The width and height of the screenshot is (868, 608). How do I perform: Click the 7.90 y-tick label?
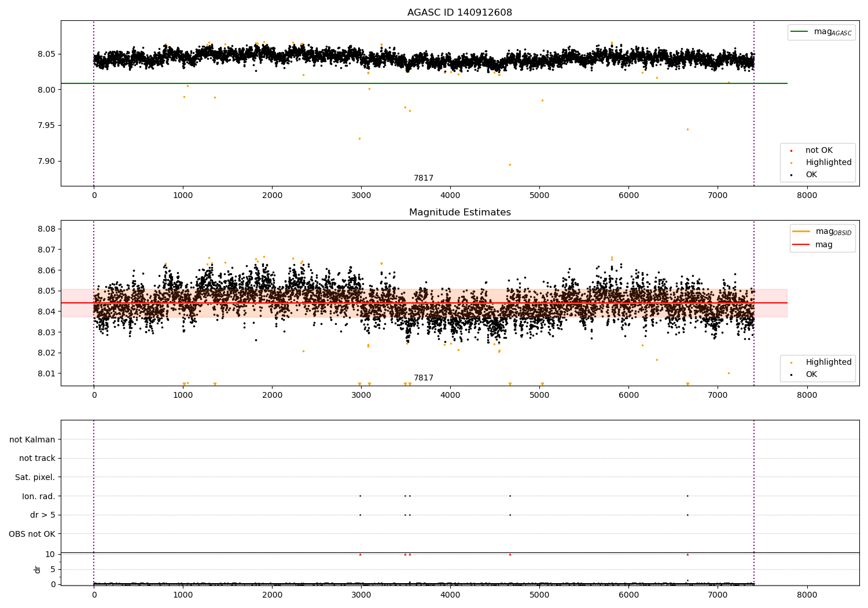click(x=46, y=162)
